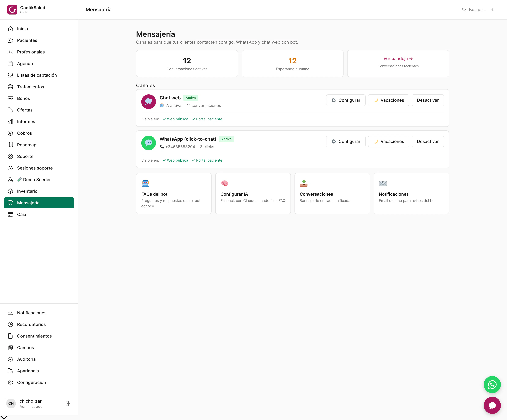Click the FAQs del bot robot icon
The height and width of the screenshot is (420, 507).
[x=145, y=183]
